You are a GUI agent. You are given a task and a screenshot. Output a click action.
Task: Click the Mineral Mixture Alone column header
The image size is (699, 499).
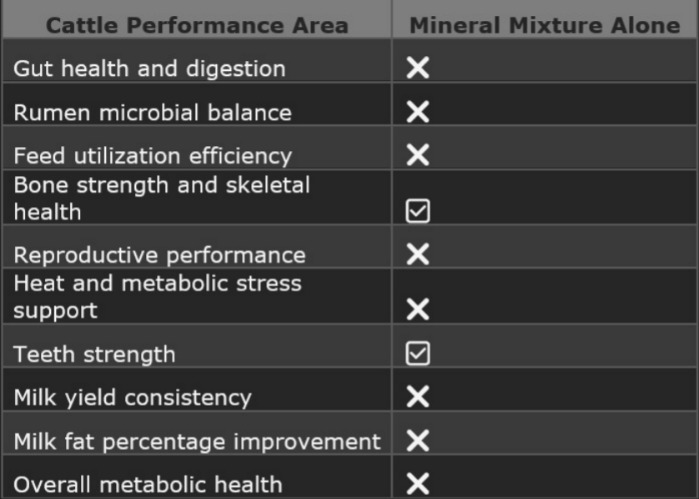[x=544, y=25]
